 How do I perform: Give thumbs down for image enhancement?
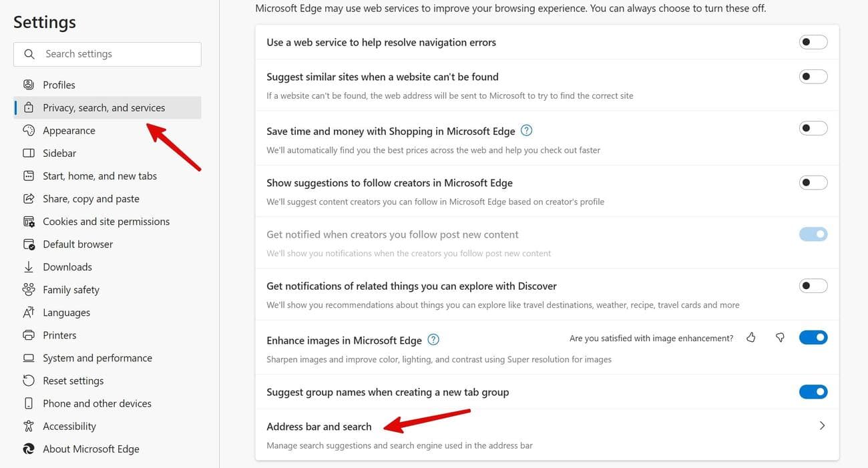coord(780,338)
